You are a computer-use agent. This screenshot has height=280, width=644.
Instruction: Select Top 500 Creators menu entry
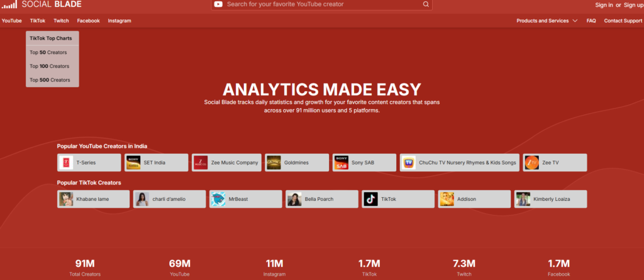(x=52, y=80)
